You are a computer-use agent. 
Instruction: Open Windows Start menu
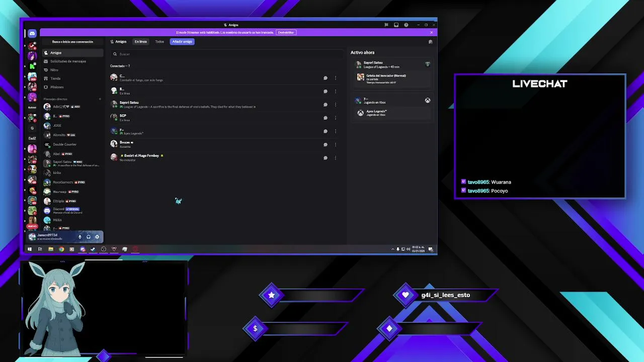click(29, 249)
